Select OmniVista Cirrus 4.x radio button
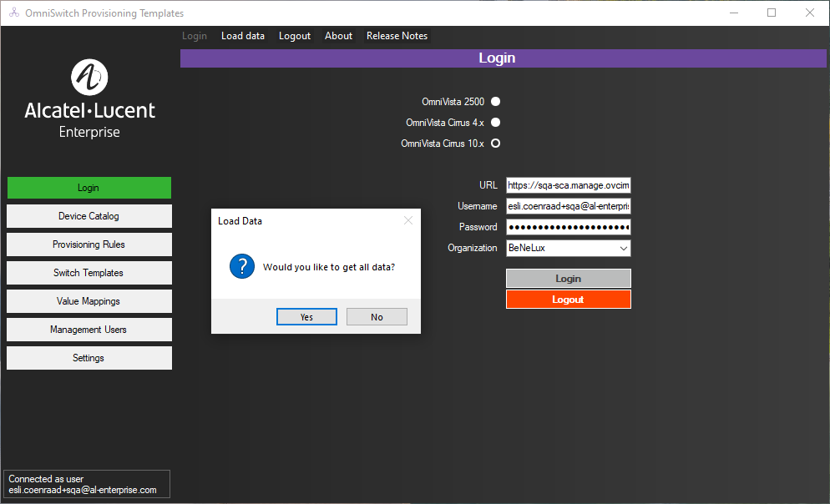The image size is (830, 504). click(495, 122)
